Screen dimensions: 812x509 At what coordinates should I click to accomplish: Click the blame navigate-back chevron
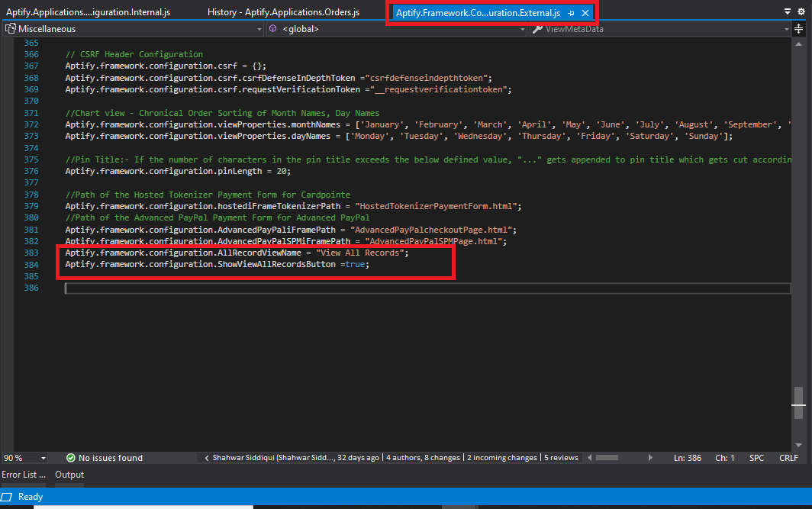(207, 458)
